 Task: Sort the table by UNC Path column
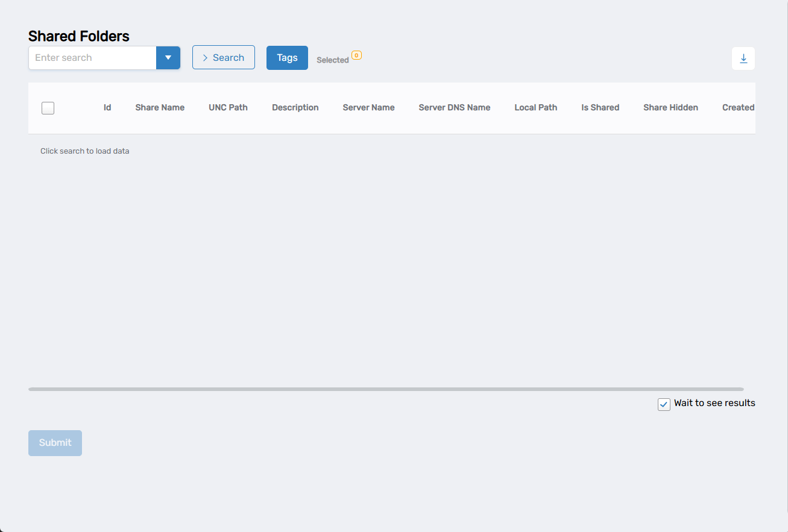click(x=228, y=107)
